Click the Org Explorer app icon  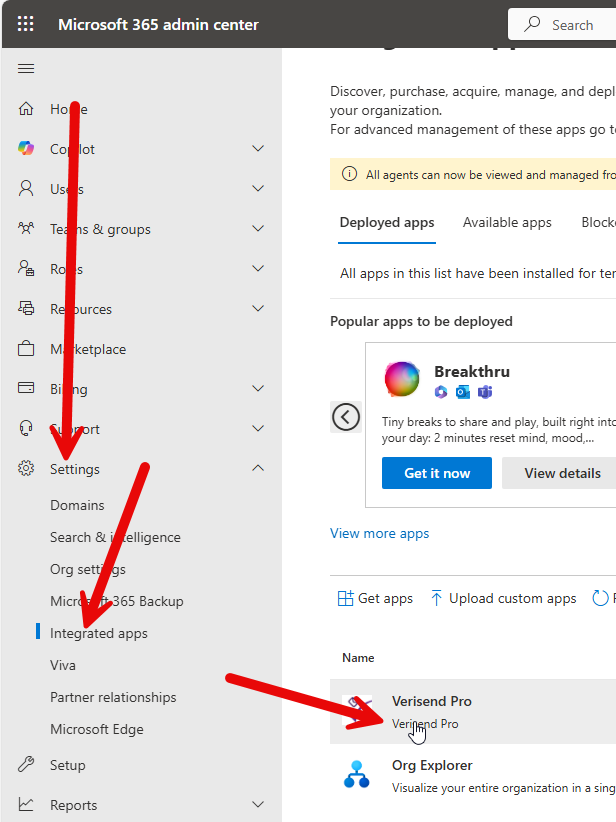pos(356,774)
